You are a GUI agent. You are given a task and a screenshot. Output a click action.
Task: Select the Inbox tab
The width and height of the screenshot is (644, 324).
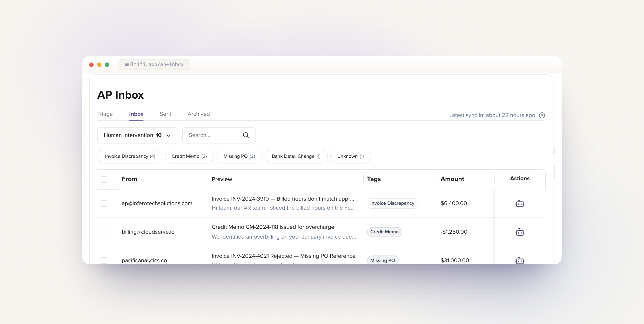[136, 114]
